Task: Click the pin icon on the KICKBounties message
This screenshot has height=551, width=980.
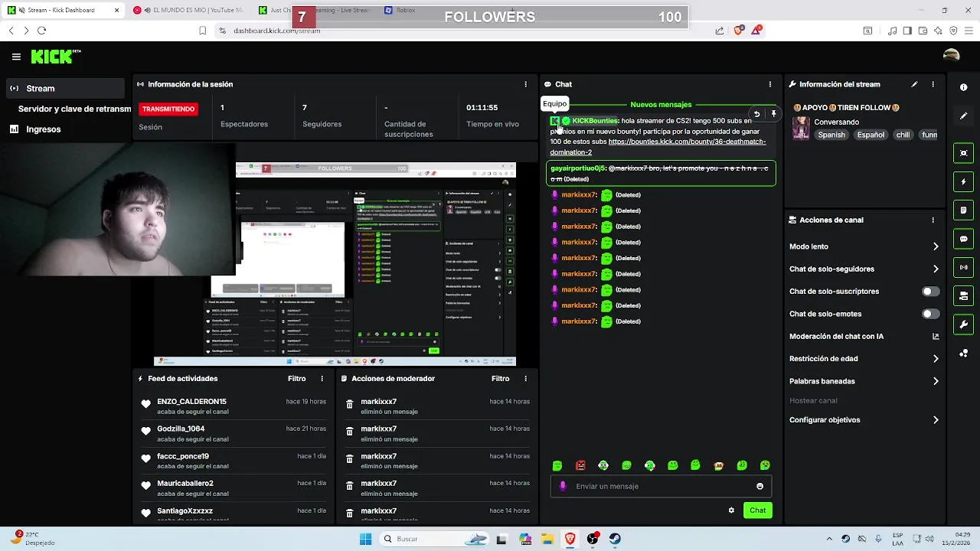Action: 773,114
